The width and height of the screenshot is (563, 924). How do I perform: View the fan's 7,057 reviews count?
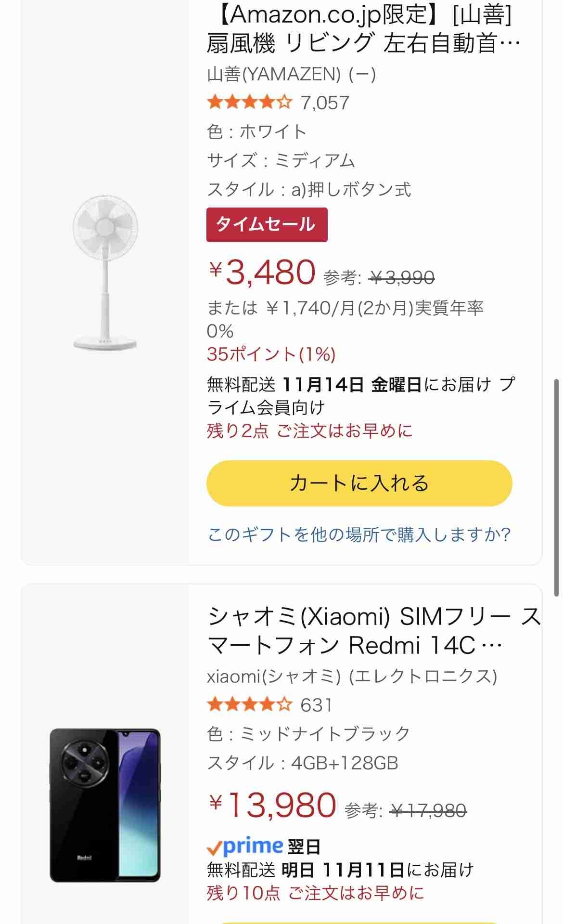click(325, 103)
